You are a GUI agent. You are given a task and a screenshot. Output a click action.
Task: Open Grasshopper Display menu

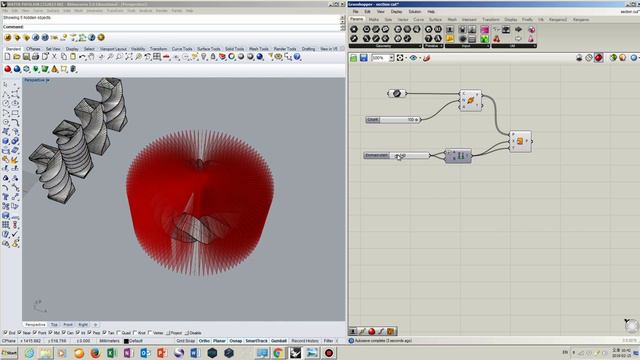pyautogui.click(x=396, y=12)
